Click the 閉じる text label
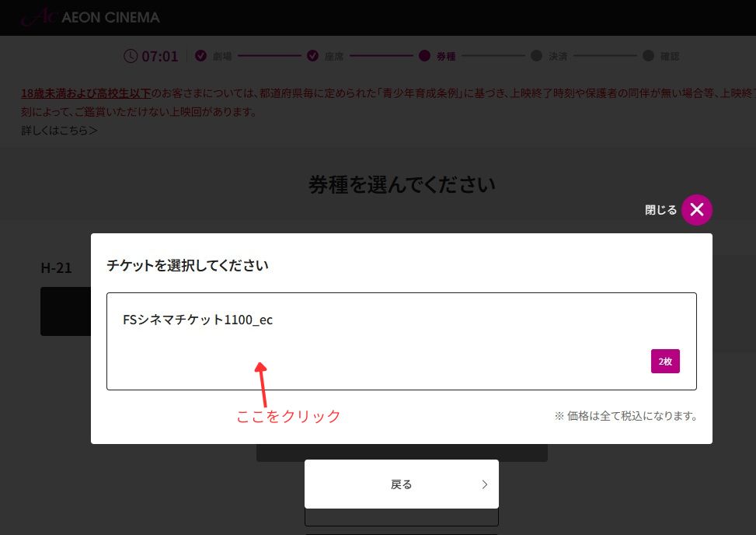The height and width of the screenshot is (535, 756). (660, 210)
